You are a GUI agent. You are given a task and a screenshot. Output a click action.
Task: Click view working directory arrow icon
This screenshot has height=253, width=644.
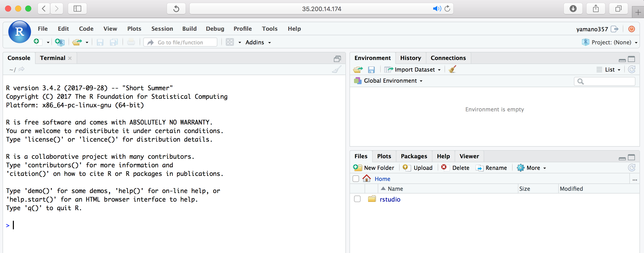point(21,69)
